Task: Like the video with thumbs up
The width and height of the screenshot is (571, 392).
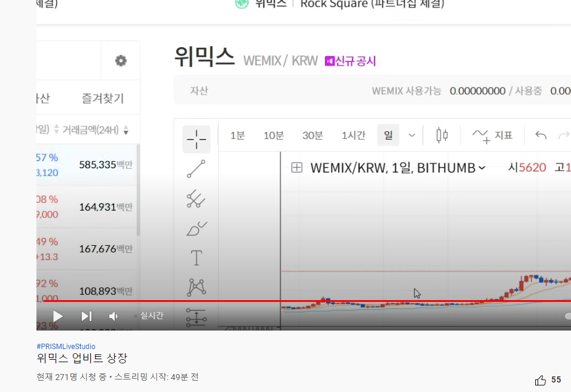Action: (541, 380)
